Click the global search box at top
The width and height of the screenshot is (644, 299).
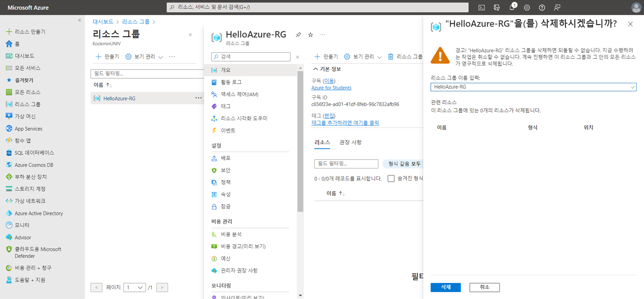[317, 7]
